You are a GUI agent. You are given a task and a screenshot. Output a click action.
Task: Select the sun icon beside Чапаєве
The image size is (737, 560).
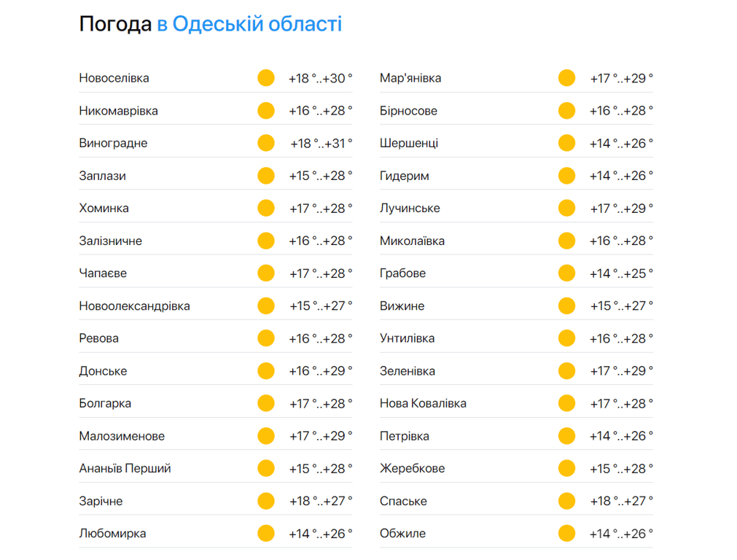[265, 273]
